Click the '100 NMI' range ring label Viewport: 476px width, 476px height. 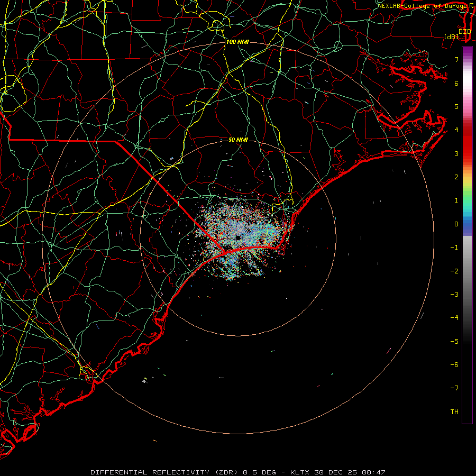click(237, 42)
